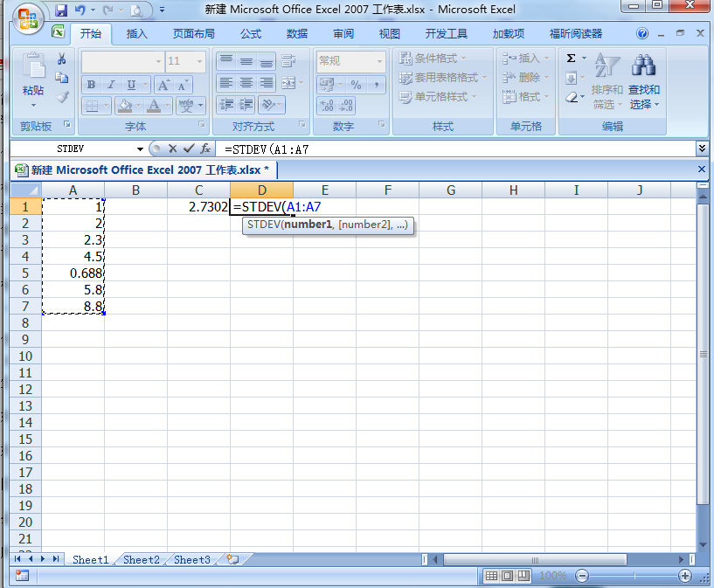Click the Office Button logo
Viewport: 714px width, 588px height.
point(28,18)
